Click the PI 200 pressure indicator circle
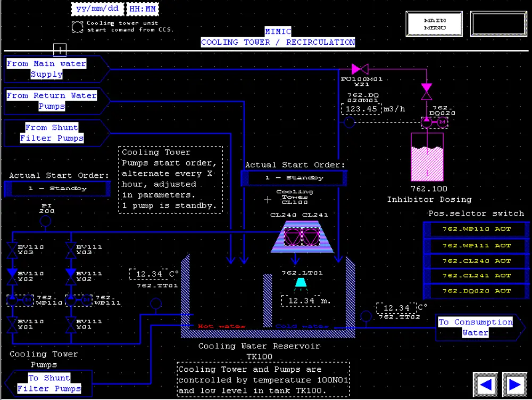The image size is (532, 400). (46, 221)
